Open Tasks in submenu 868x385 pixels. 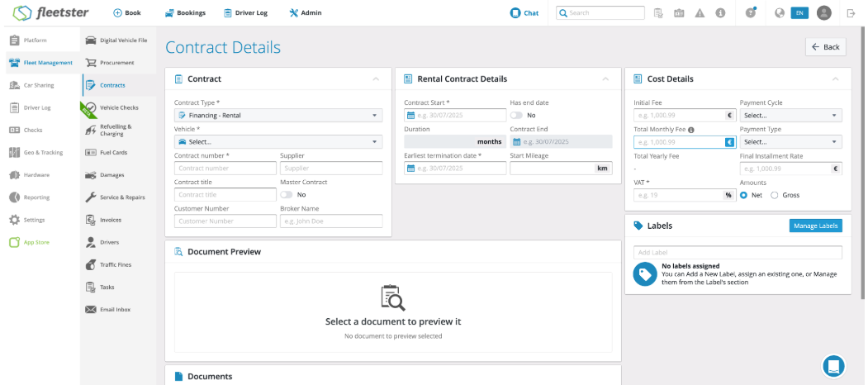pyautogui.click(x=119, y=287)
